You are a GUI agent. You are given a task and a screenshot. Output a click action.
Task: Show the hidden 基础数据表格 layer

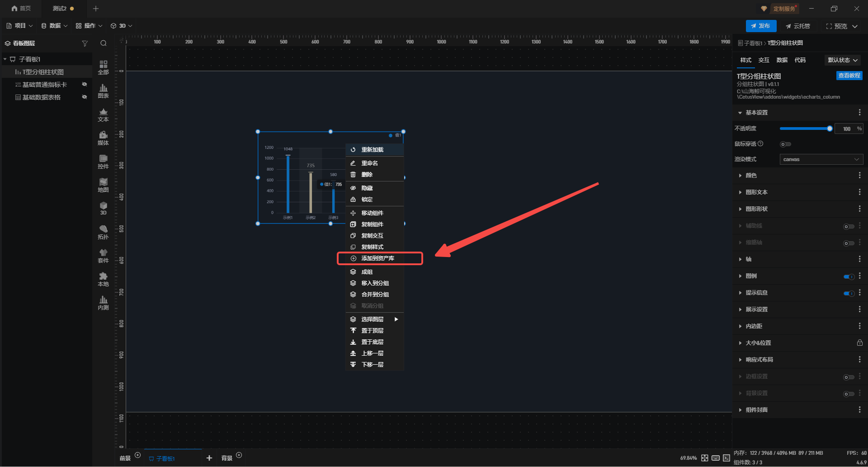tap(84, 97)
